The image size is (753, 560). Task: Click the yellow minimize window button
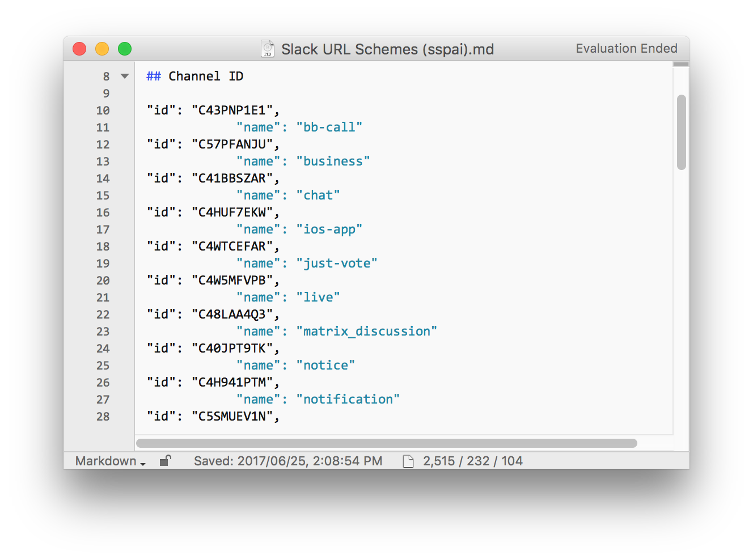[x=102, y=49]
